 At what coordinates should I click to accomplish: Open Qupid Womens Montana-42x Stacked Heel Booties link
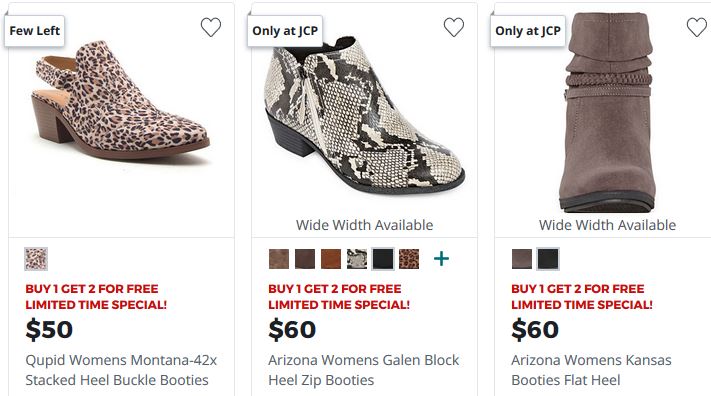pos(121,370)
